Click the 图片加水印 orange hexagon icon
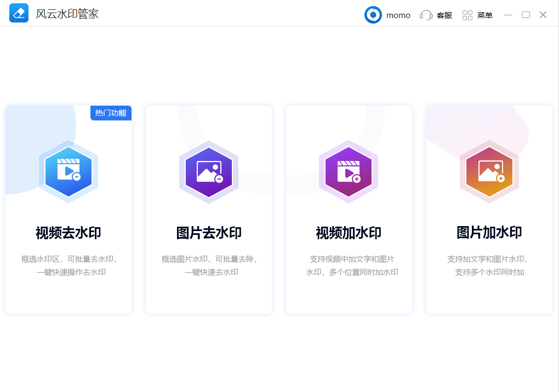This screenshot has width=559, height=392. tap(489, 171)
